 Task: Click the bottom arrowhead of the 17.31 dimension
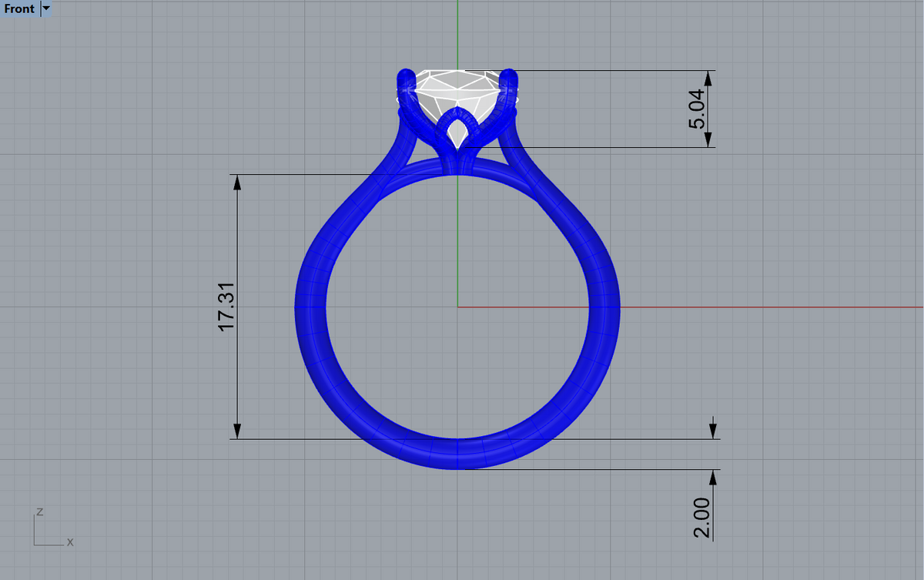[x=237, y=431]
